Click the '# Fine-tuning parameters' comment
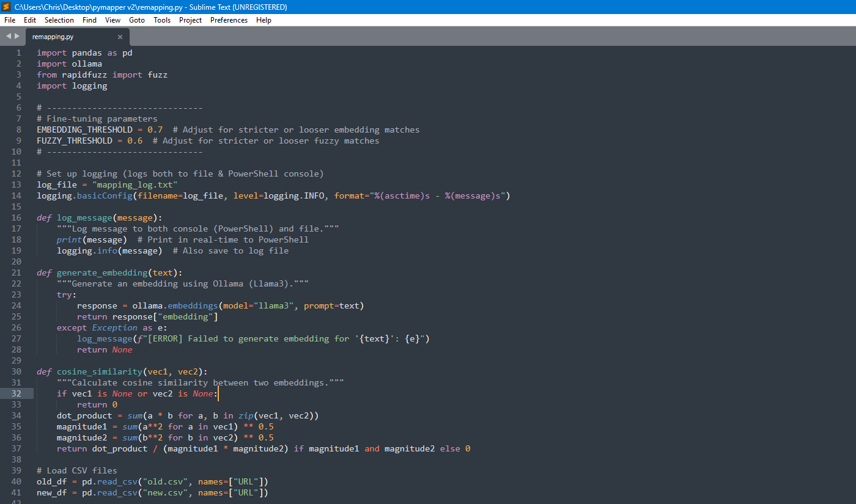The image size is (856, 504). pyautogui.click(x=97, y=119)
